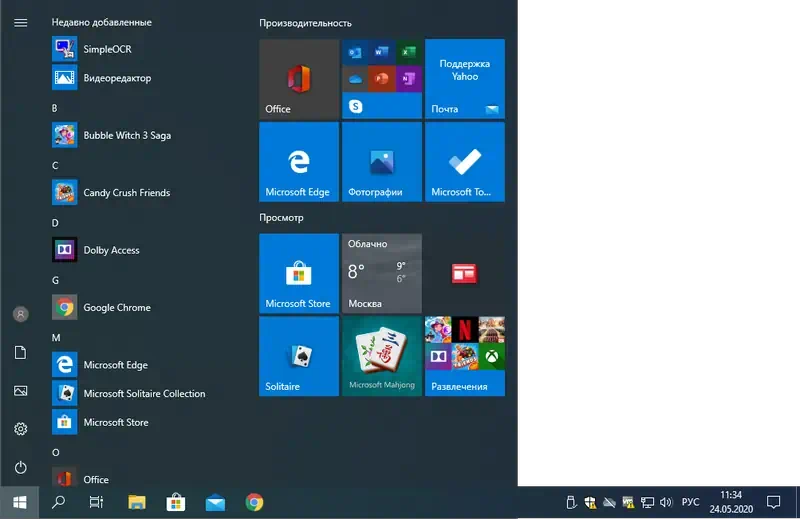Open Dolby Access from the app list

(x=111, y=250)
